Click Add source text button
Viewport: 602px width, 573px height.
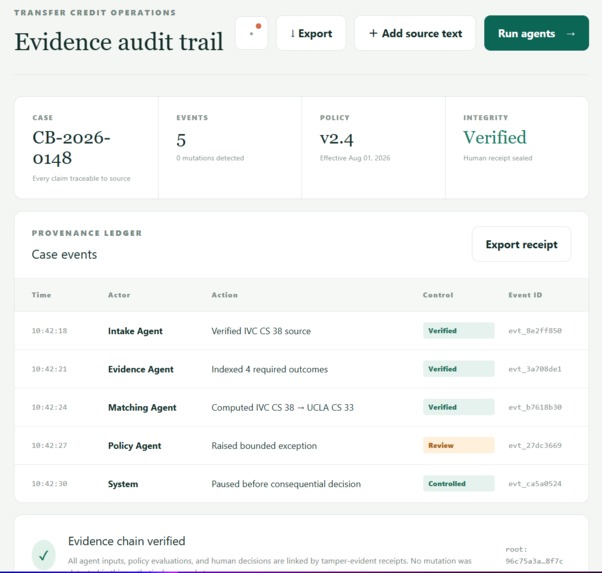[x=415, y=33]
